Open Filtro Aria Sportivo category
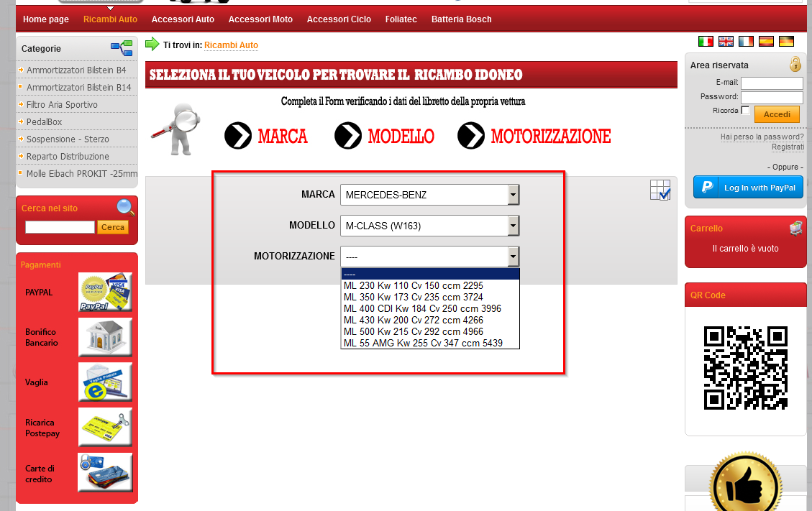The height and width of the screenshot is (511, 812). tap(62, 105)
